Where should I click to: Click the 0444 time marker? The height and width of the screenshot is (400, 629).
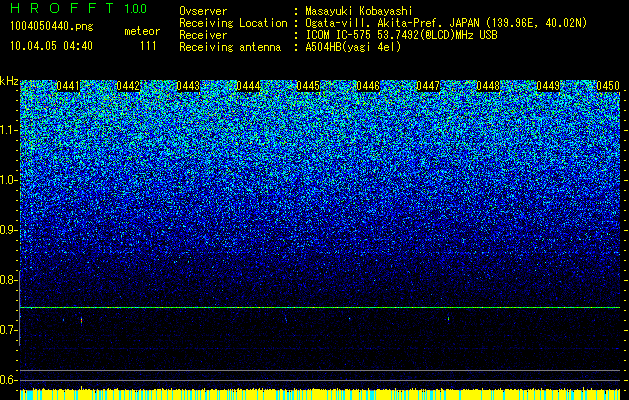click(x=248, y=86)
